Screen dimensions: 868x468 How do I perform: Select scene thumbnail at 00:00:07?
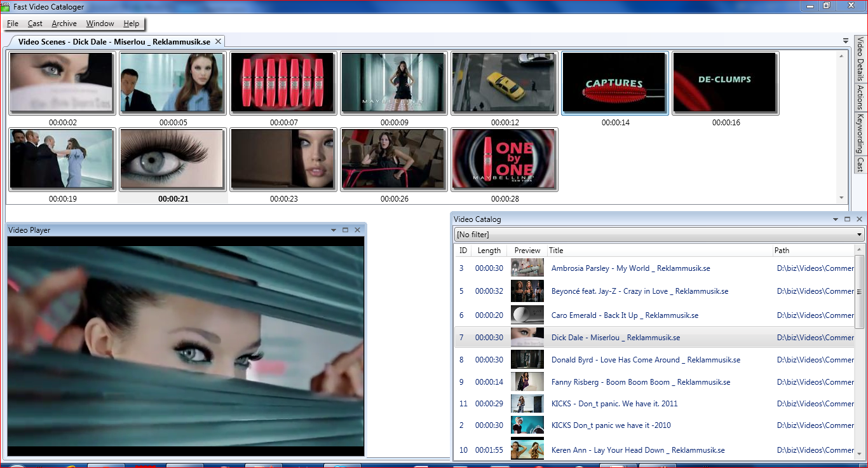tap(283, 83)
